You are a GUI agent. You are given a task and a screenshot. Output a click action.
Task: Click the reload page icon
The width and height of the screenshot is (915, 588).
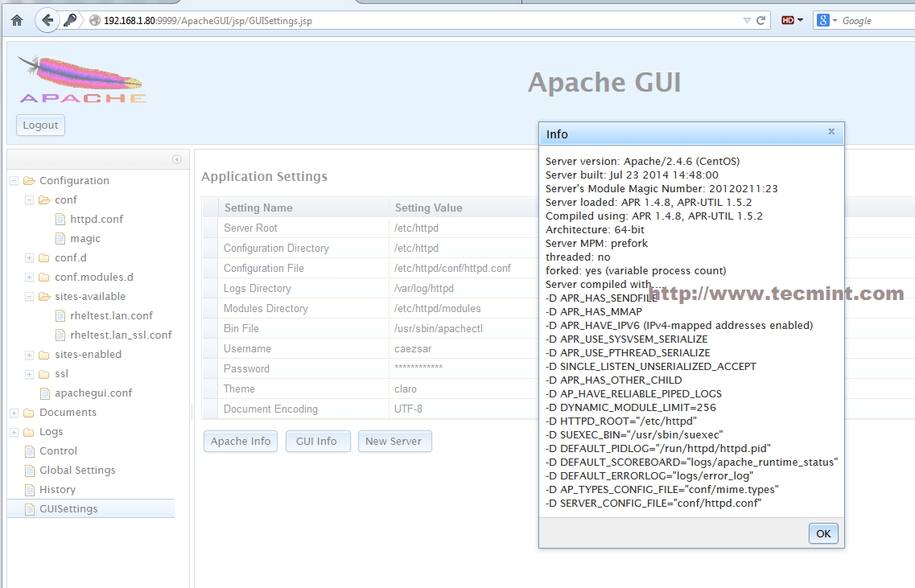point(760,20)
